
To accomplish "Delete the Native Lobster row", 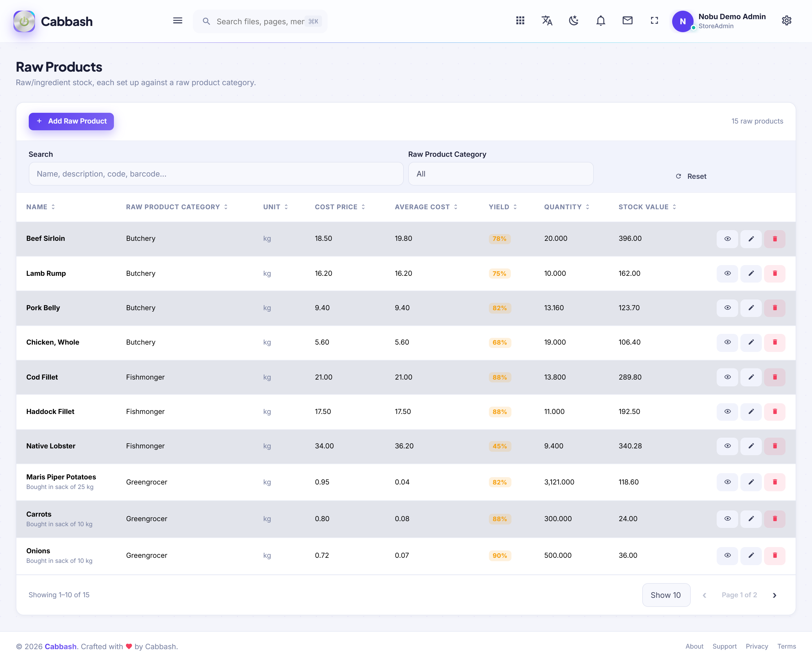I will pos(775,446).
